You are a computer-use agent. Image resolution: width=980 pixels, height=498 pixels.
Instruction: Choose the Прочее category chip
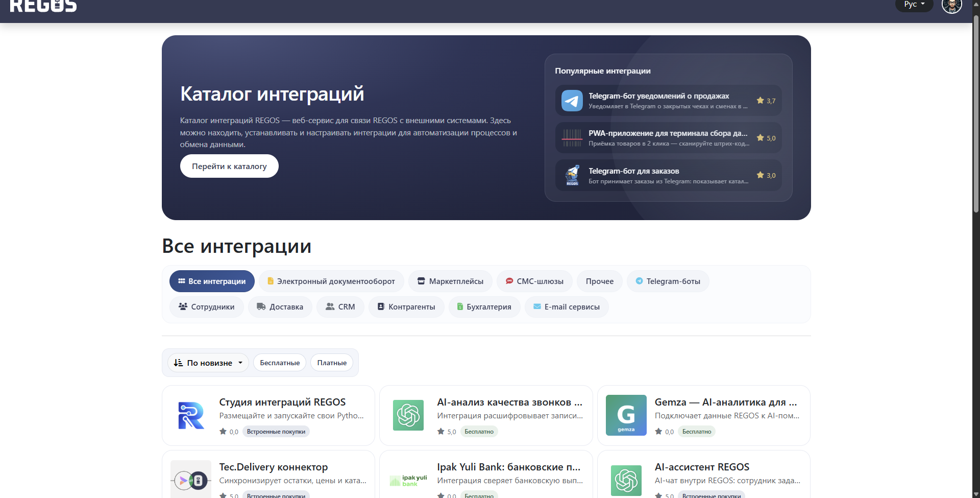click(x=600, y=281)
